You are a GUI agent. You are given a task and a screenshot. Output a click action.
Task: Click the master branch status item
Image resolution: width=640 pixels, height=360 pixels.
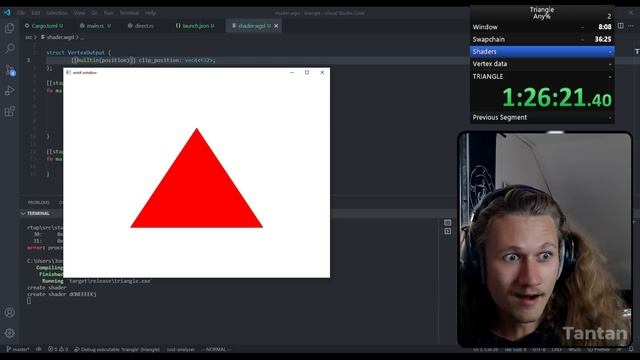18,349
